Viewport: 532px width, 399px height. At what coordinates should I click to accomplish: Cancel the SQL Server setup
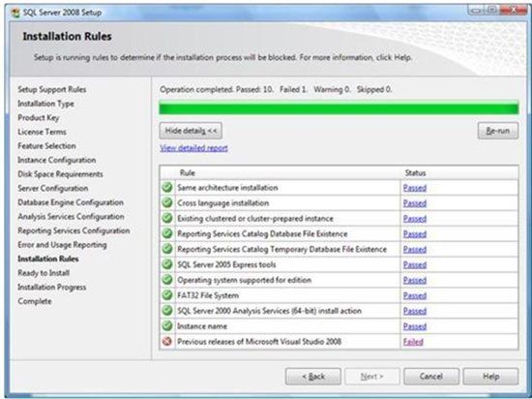click(x=431, y=377)
